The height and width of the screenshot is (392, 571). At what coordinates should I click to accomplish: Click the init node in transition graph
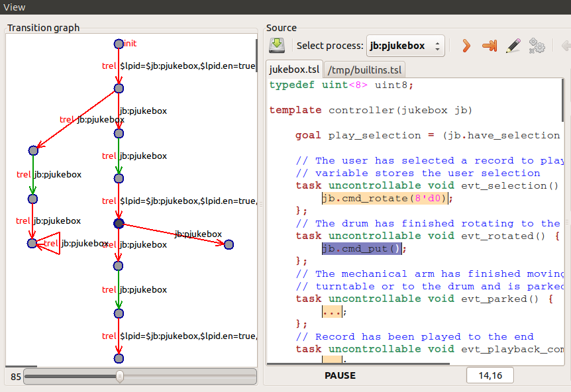pyautogui.click(x=119, y=44)
